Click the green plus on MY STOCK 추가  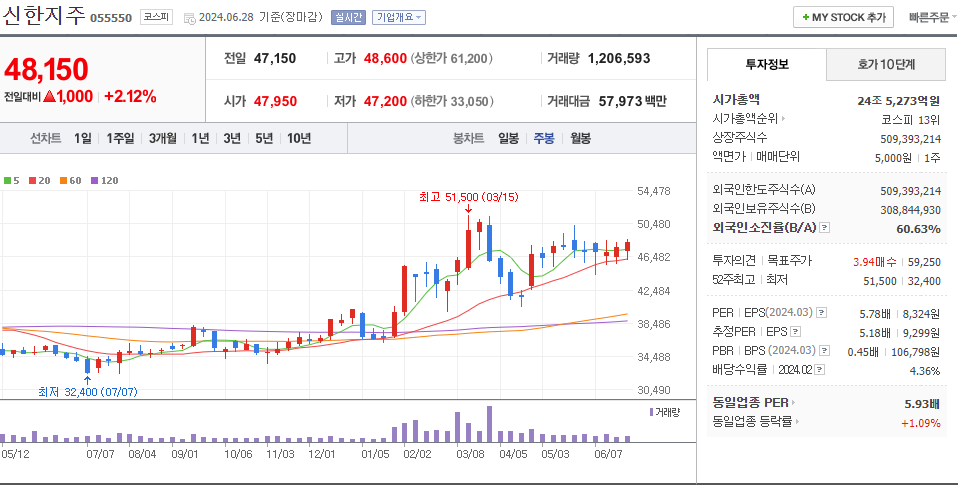(x=806, y=18)
